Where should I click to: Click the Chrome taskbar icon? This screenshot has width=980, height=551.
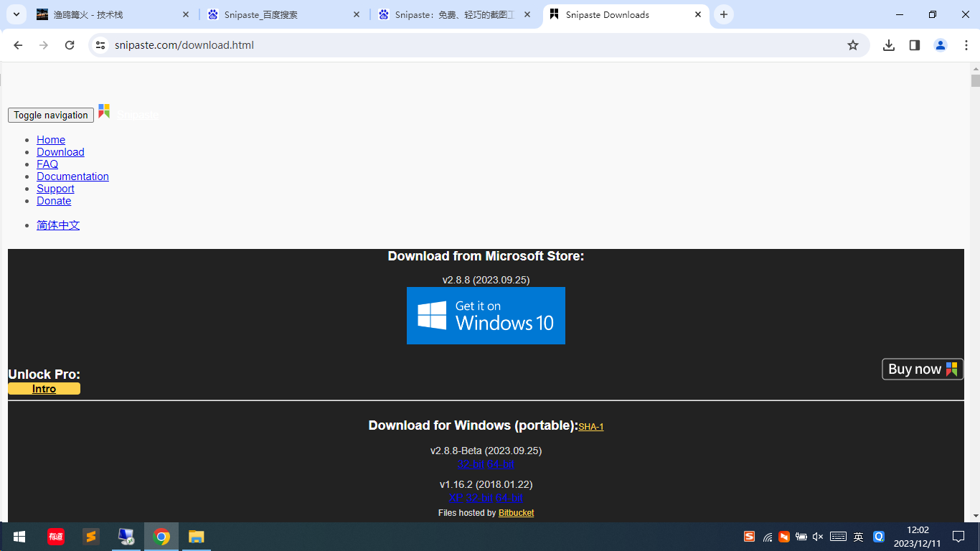click(x=161, y=537)
